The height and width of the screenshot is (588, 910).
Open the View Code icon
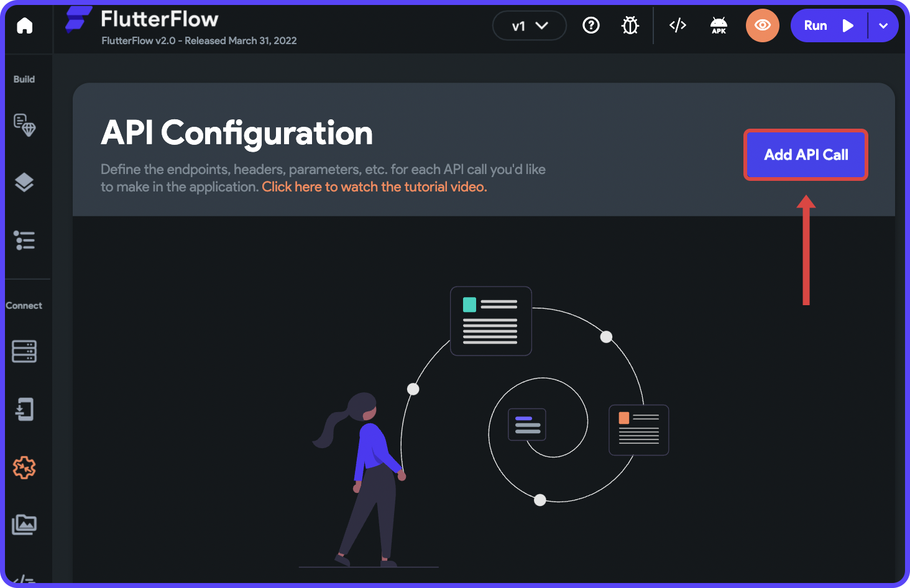[x=677, y=25]
